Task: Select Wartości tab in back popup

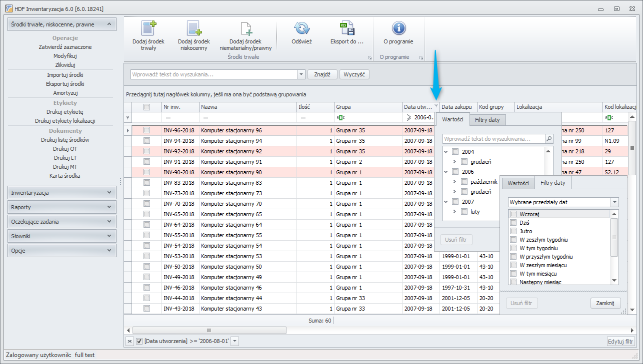Action: [452, 119]
